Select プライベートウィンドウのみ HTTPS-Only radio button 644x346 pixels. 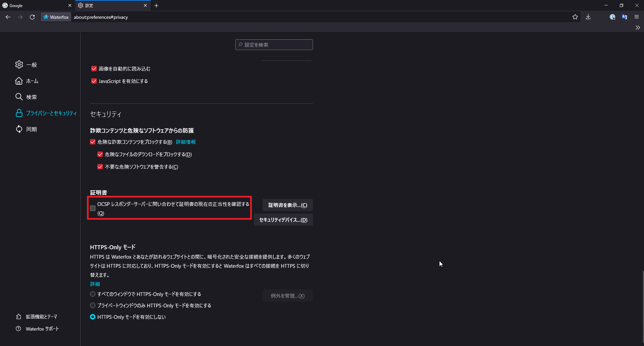(x=93, y=305)
